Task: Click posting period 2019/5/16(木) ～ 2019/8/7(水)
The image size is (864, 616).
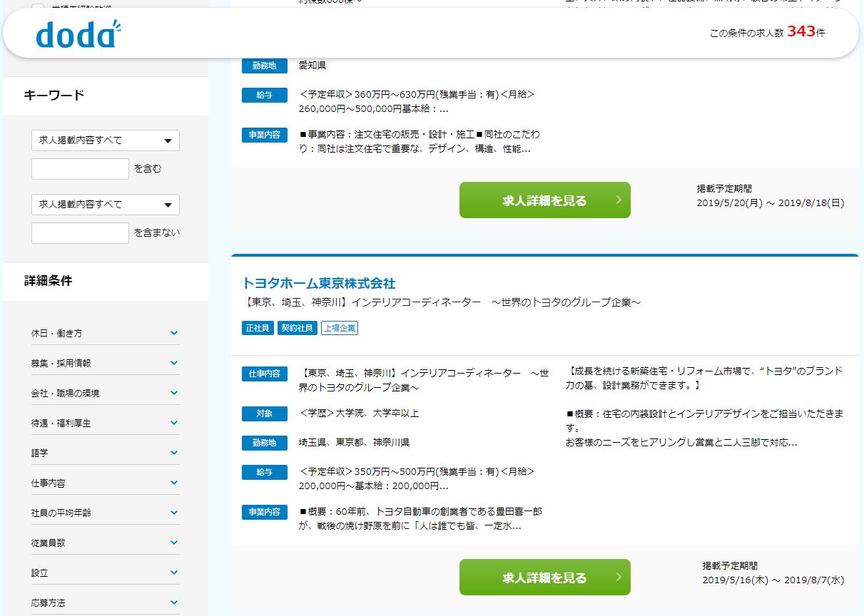Action: (773, 580)
